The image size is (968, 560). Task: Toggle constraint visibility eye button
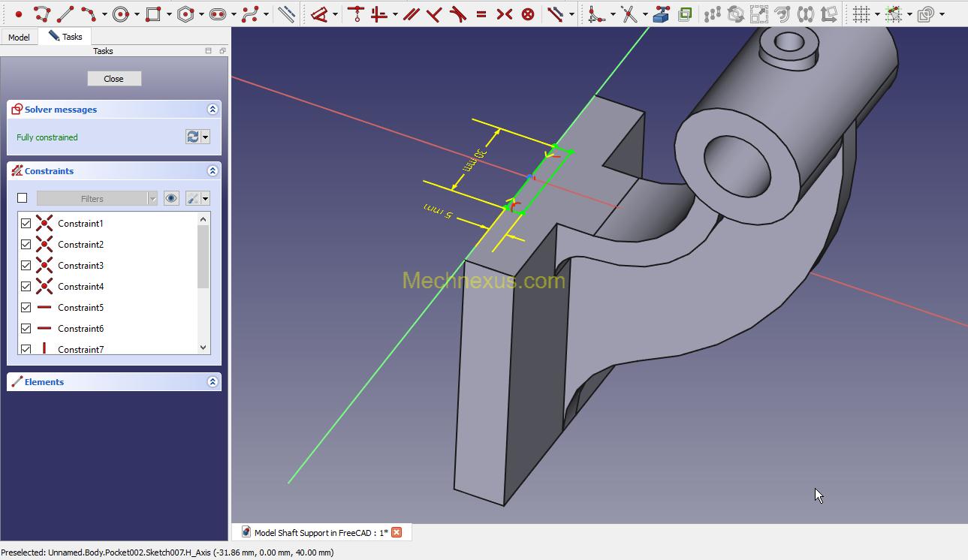(x=171, y=198)
